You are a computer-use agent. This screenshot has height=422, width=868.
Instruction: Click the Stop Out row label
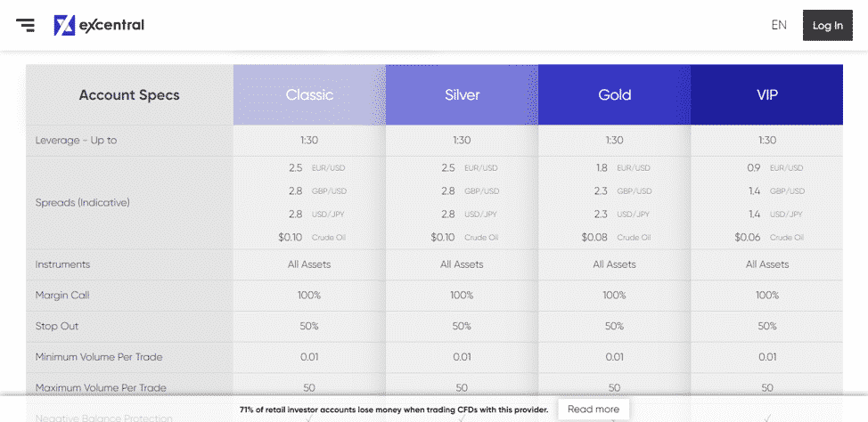tap(57, 327)
